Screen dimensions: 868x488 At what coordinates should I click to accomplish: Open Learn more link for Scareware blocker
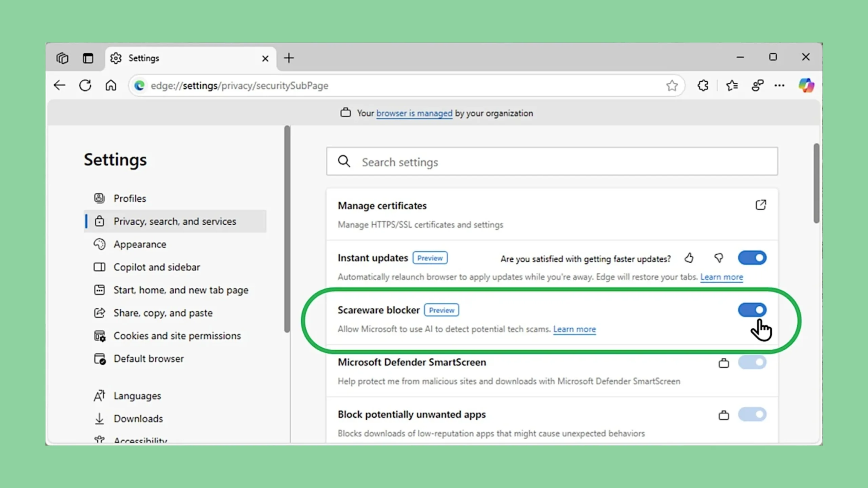(x=574, y=329)
